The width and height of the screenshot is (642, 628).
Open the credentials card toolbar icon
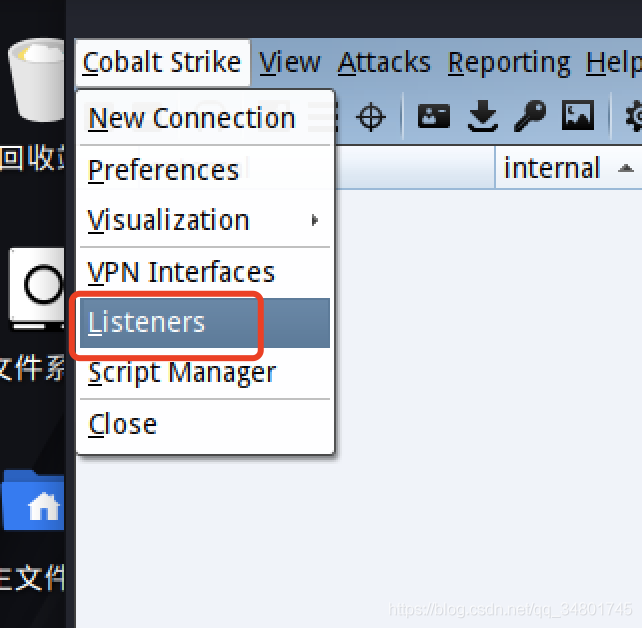click(x=434, y=116)
